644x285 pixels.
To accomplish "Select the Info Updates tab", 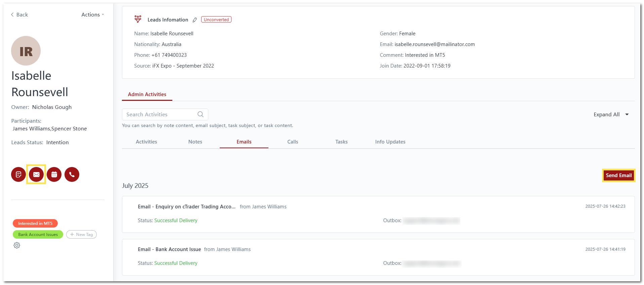I will coord(390,142).
